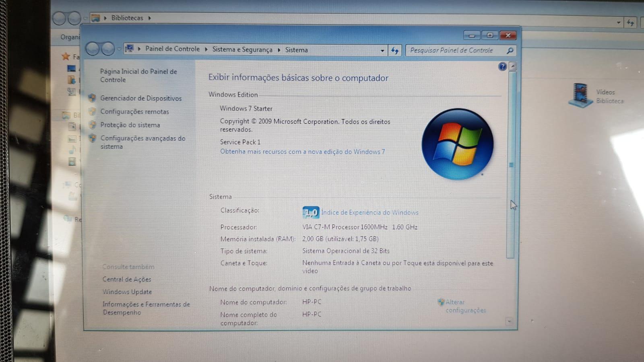Open the help question mark icon

click(x=502, y=66)
